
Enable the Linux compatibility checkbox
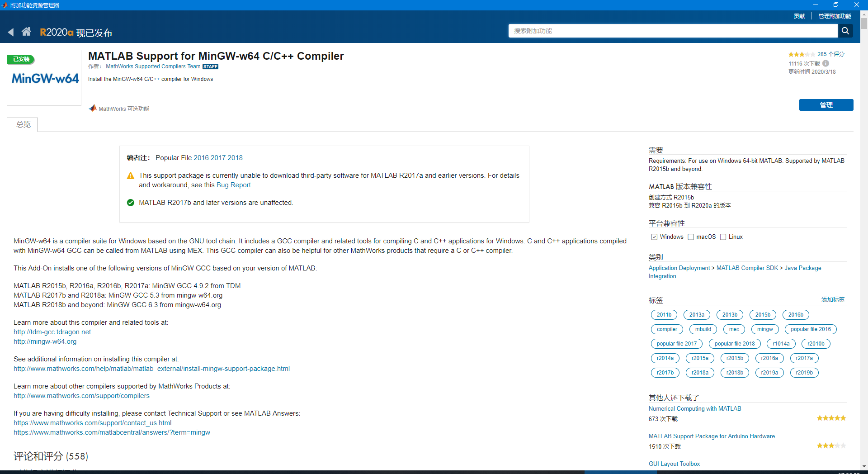point(723,237)
